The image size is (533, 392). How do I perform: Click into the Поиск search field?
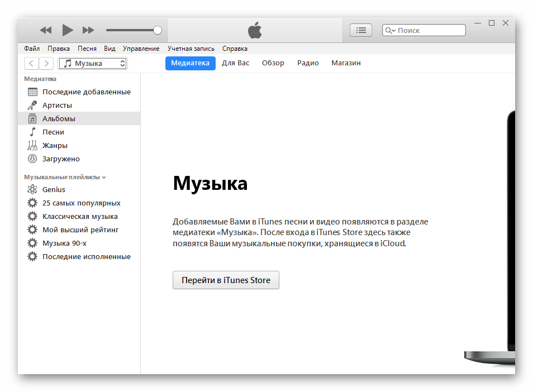coord(429,31)
